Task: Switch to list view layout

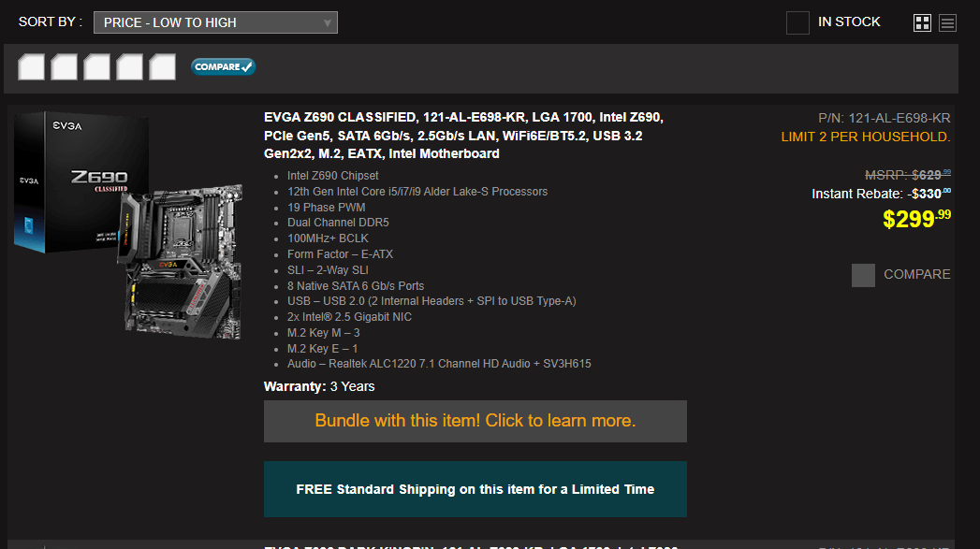Action: pos(947,23)
